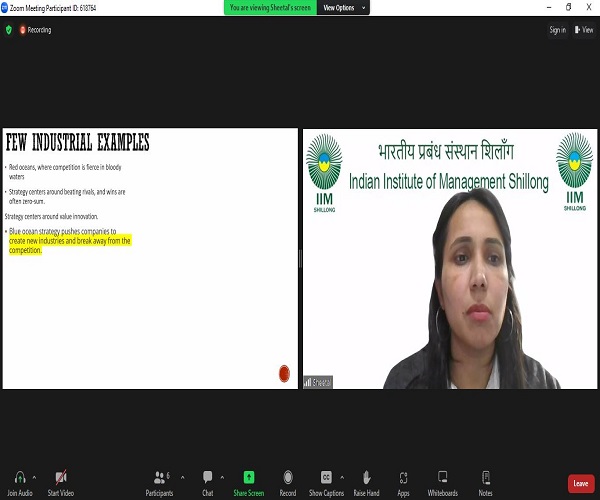Minimize the Zoom meeting window
This screenshot has height=500, width=600.
point(549,7)
